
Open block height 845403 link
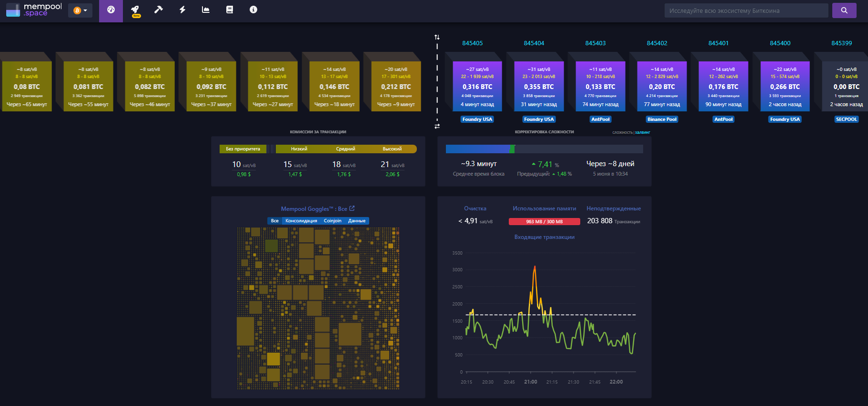tap(595, 43)
